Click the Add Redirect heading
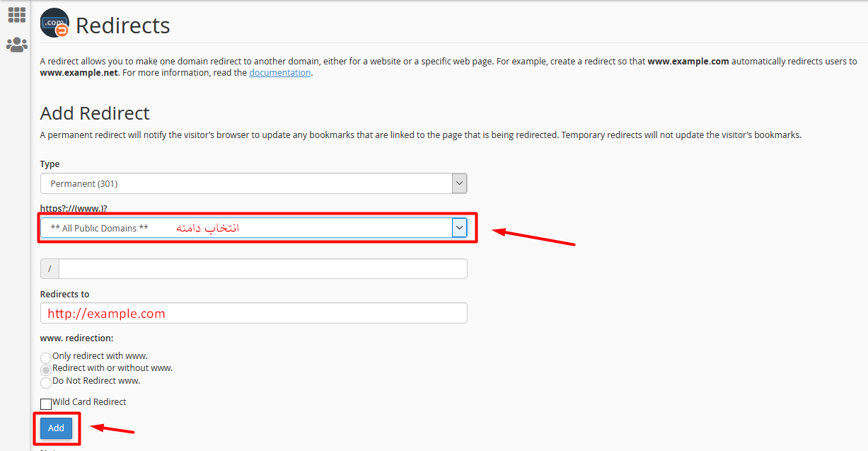 pyautogui.click(x=95, y=113)
